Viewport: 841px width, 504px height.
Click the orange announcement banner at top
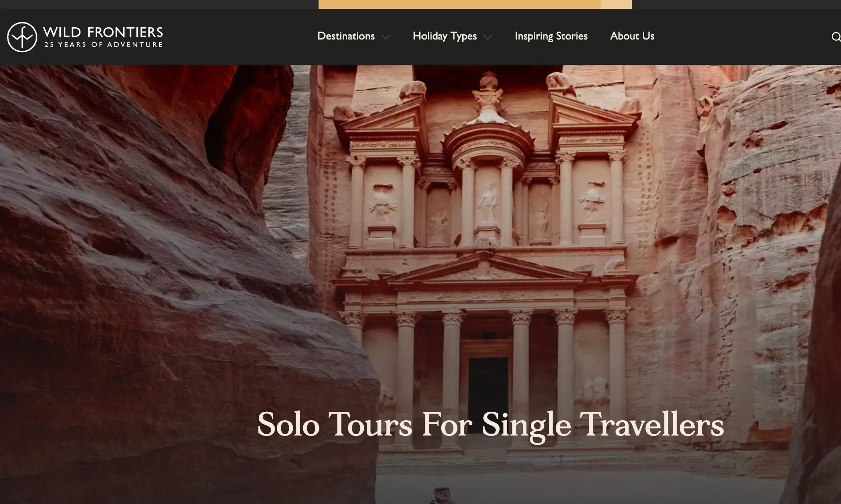[x=460, y=4]
